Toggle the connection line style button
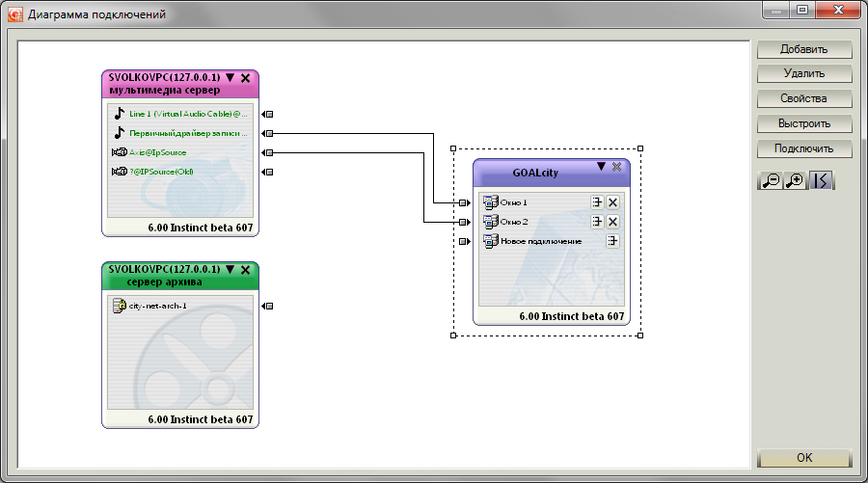Screen dimensions: 868x483 (821, 180)
